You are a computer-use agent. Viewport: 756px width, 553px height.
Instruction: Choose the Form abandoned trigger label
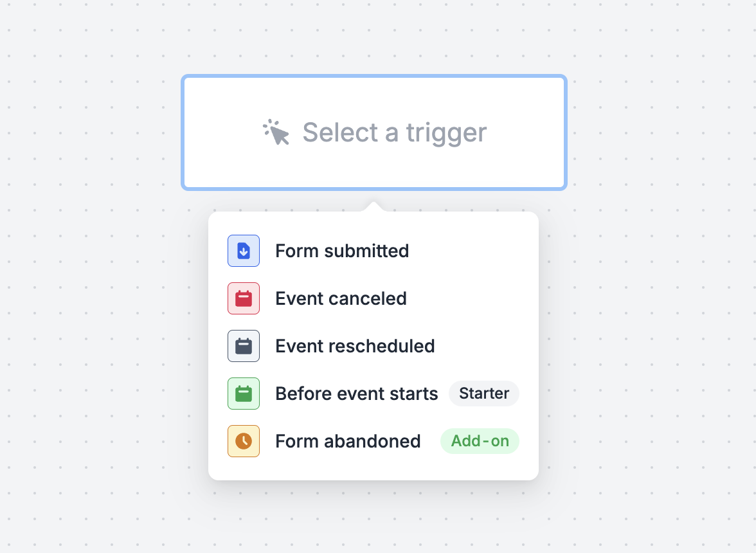click(x=348, y=441)
